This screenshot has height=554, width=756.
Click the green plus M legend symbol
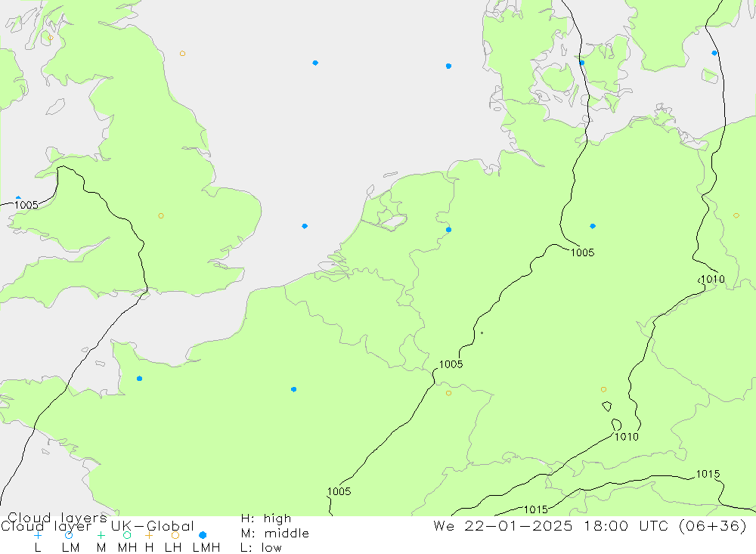click(101, 535)
